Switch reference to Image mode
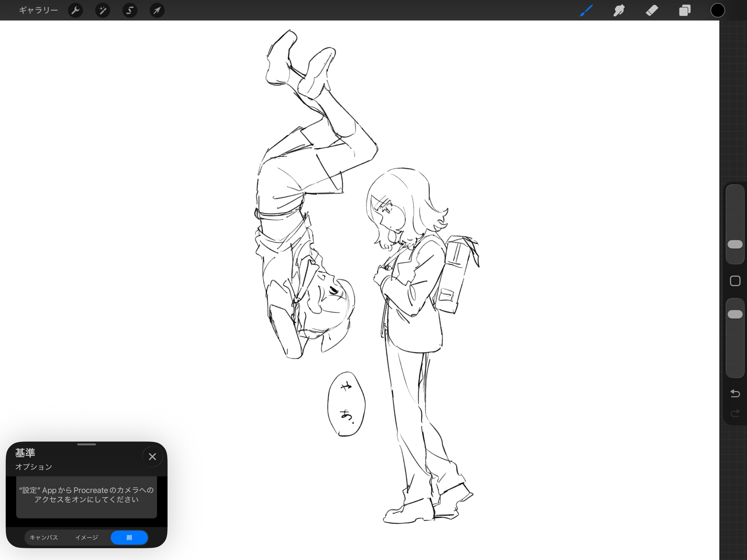Screen dimensions: 747x560 tap(87, 537)
